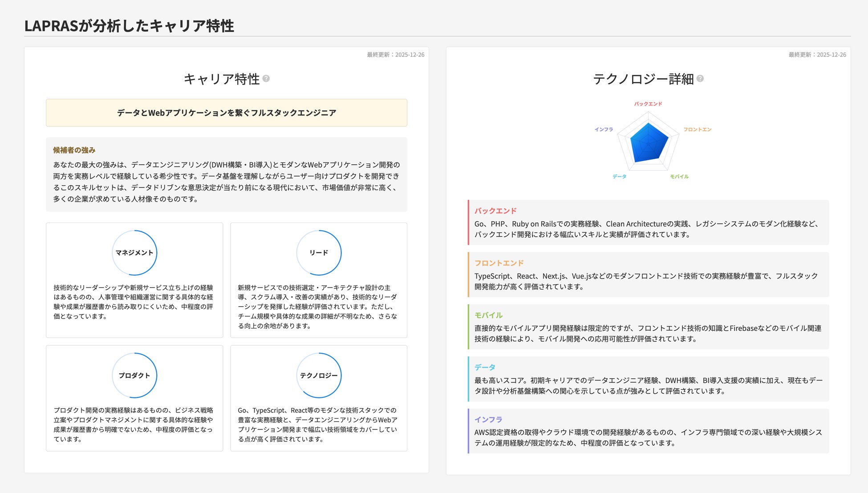868x493 pixels.
Task: Select the orange フロントエンド section heading
Action: [x=499, y=263]
